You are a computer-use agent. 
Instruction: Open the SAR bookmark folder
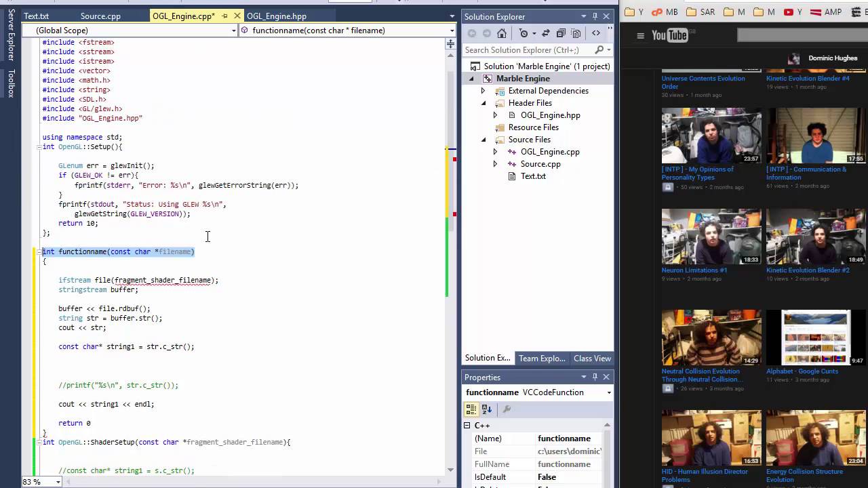[x=699, y=12]
